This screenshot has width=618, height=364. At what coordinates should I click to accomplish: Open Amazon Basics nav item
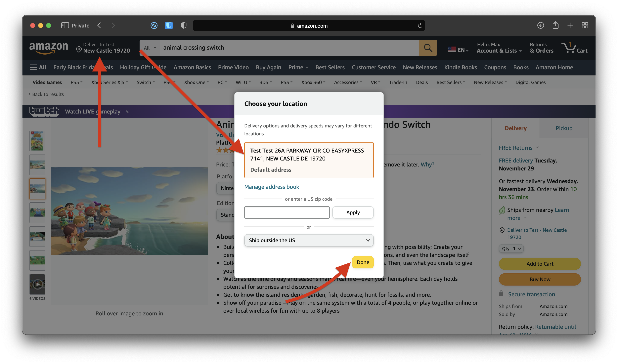coord(192,67)
